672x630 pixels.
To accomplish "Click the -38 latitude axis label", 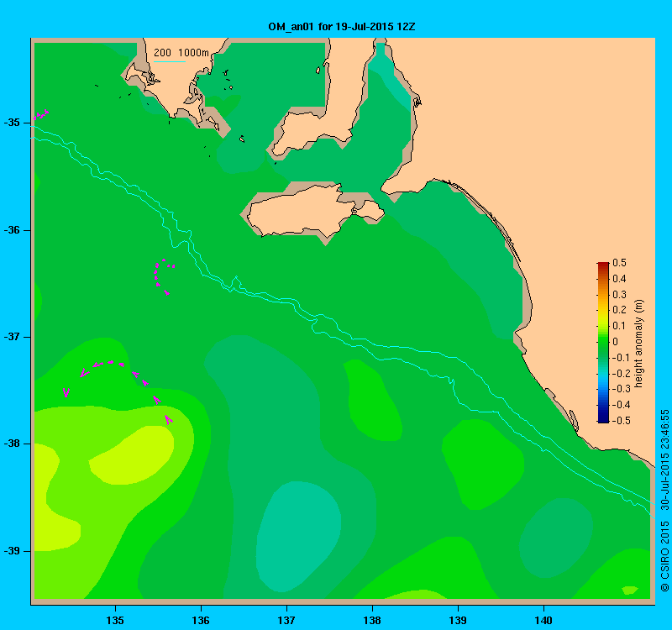I will (x=12, y=444).
